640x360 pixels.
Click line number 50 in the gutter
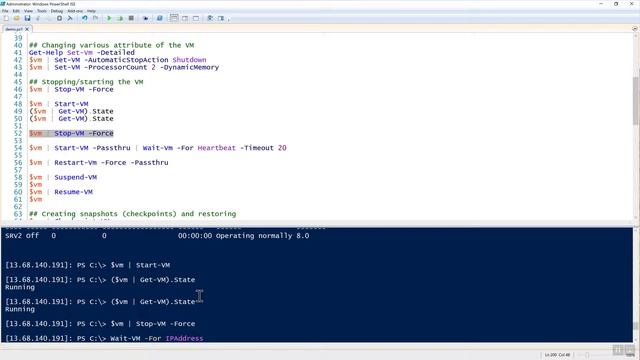pyautogui.click(x=18, y=118)
